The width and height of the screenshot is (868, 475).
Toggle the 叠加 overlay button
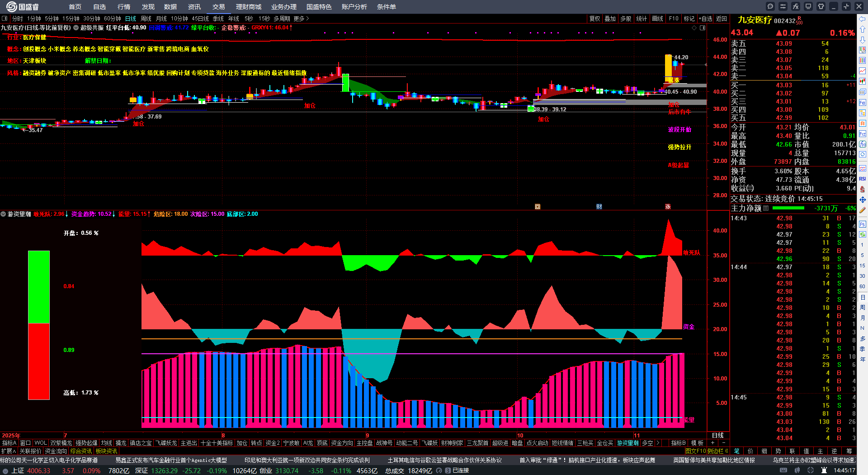610,19
